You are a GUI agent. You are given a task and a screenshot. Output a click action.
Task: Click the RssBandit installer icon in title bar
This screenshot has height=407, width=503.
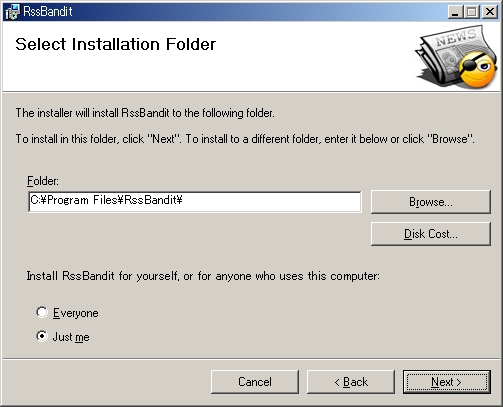coord(12,12)
